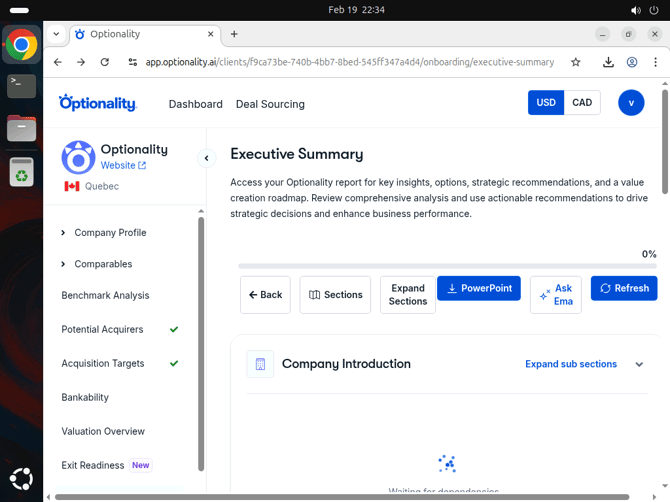Click the Ask Ema button
The width and height of the screenshot is (670, 502).
[x=555, y=295]
